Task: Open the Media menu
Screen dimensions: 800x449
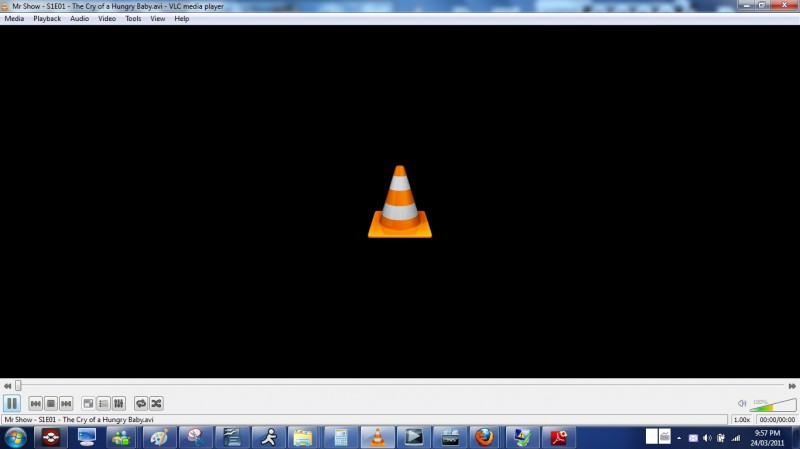Action: tap(14, 18)
